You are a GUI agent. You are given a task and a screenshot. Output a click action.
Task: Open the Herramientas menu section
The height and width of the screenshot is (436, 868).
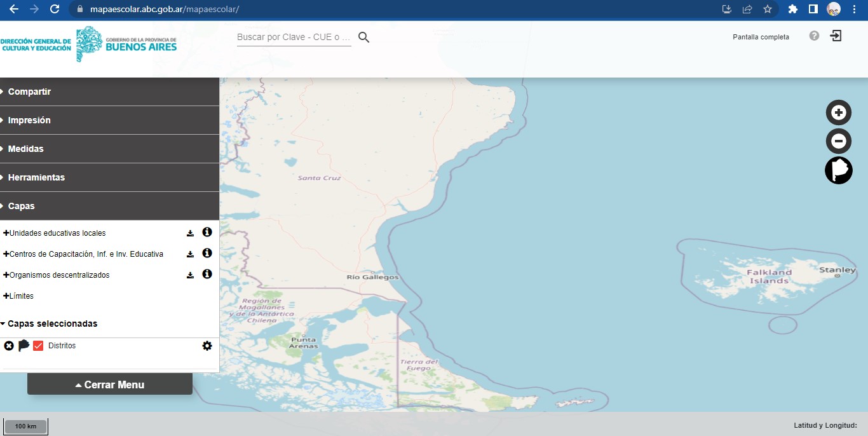(x=36, y=177)
